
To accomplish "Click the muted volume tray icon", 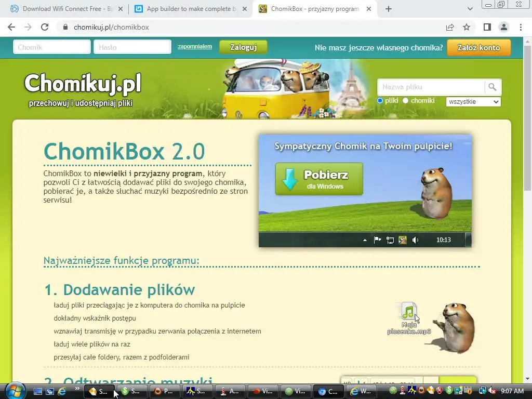I will [492, 391].
